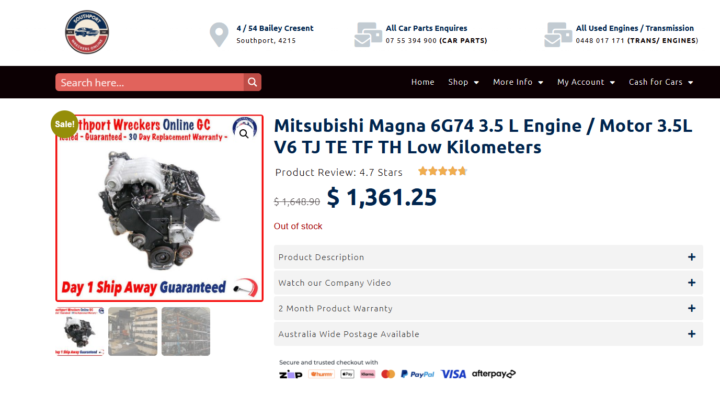
Task: Click the engines/transmission mail icon
Action: click(x=558, y=34)
